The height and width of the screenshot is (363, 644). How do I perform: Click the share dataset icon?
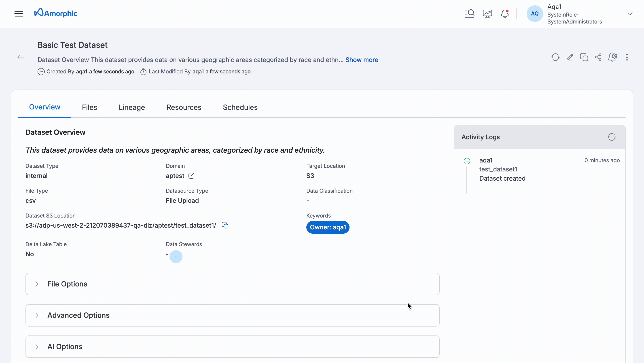click(598, 57)
